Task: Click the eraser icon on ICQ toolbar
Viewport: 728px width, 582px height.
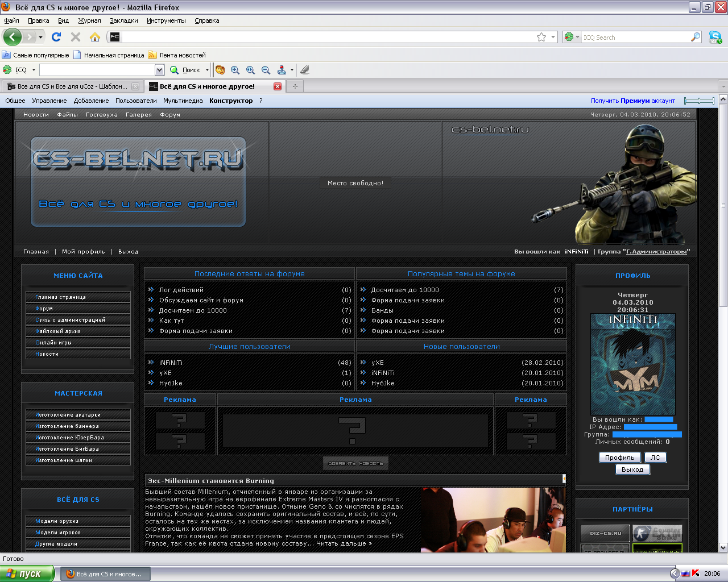Action: click(x=305, y=70)
